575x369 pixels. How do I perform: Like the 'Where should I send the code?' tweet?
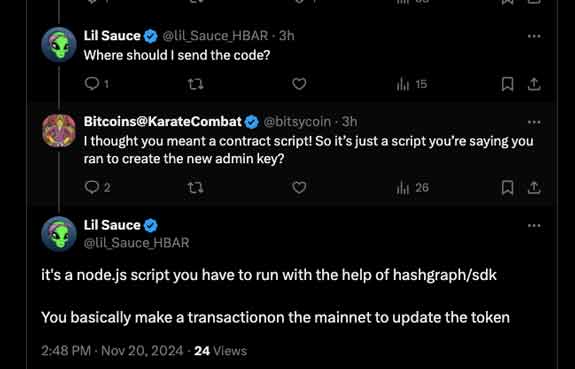[x=299, y=84]
